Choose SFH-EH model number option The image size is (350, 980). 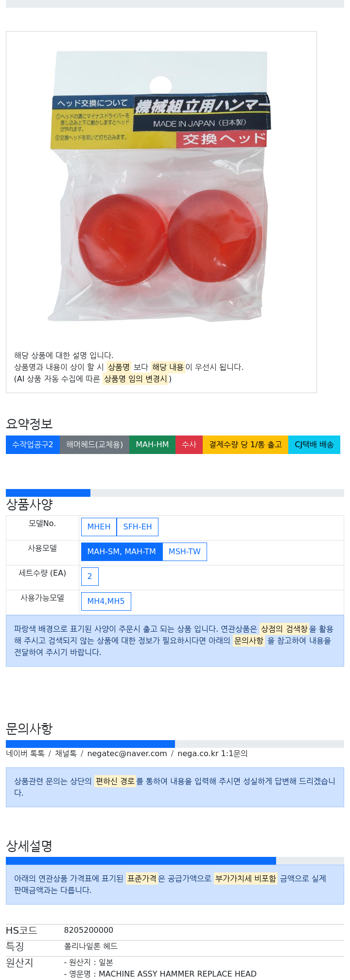(138, 527)
